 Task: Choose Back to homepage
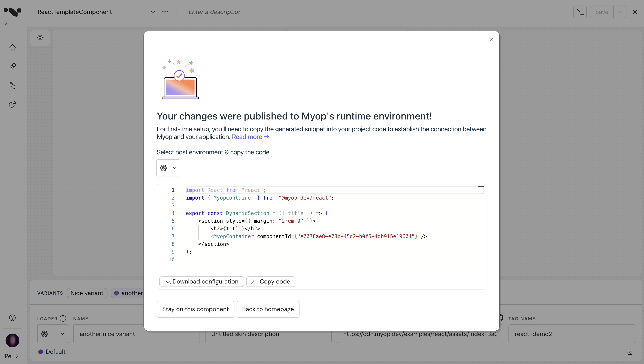coord(268,309)
